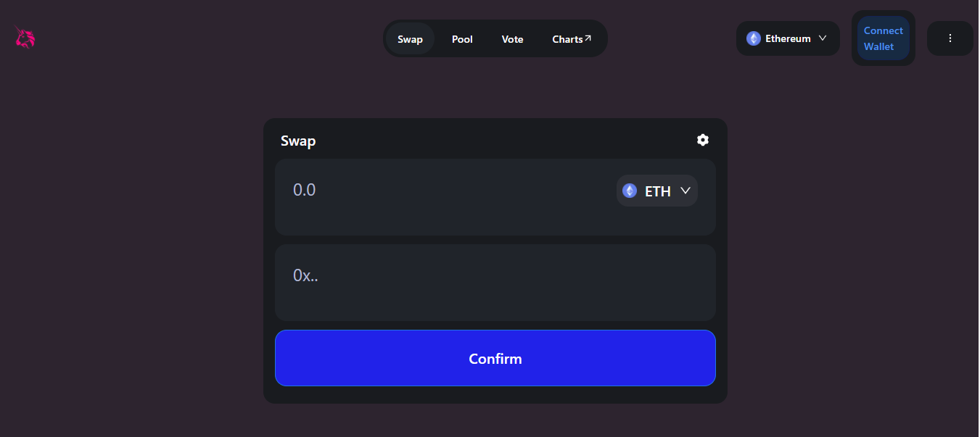Viewport: 980px width, 437px height.
Task: Open the ETH token dropdown
Action: pos(657,191)
